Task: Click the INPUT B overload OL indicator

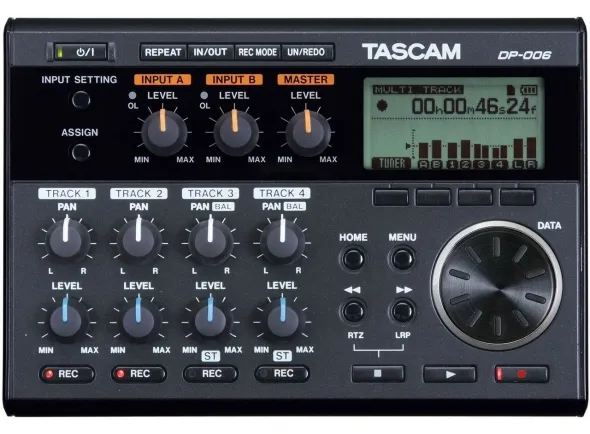Action: 204,95
